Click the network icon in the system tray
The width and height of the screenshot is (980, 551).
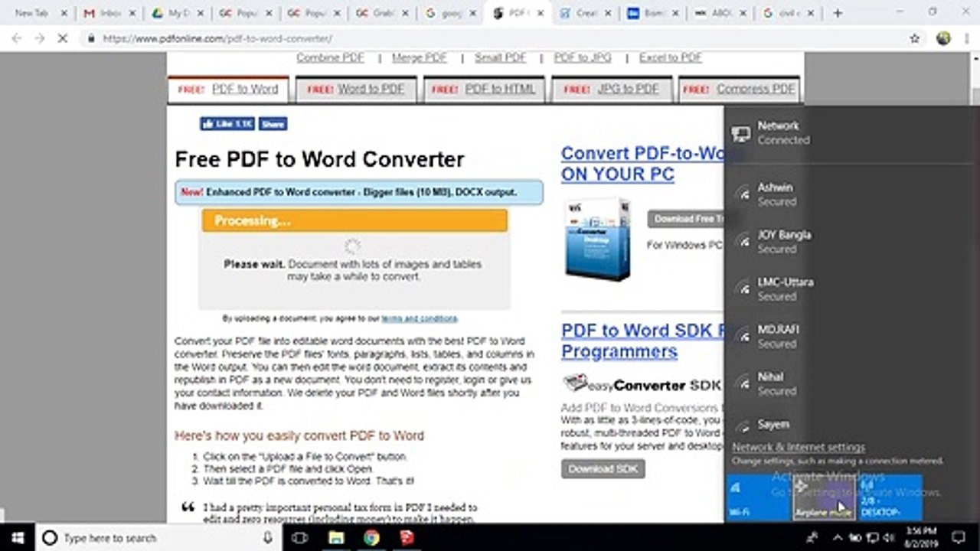[x=873, y=538]
